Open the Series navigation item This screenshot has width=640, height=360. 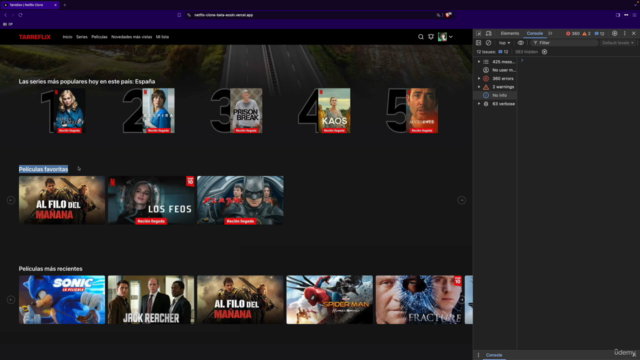82,37
